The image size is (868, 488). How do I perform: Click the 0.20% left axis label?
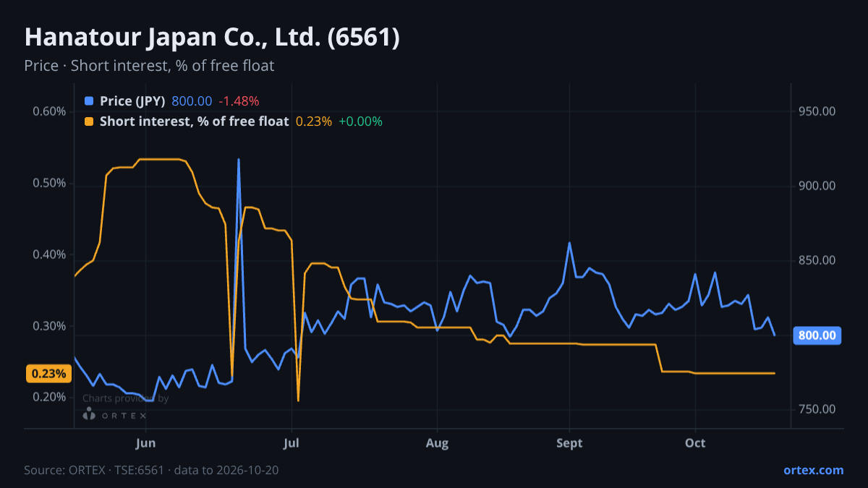tap(49, 398)
